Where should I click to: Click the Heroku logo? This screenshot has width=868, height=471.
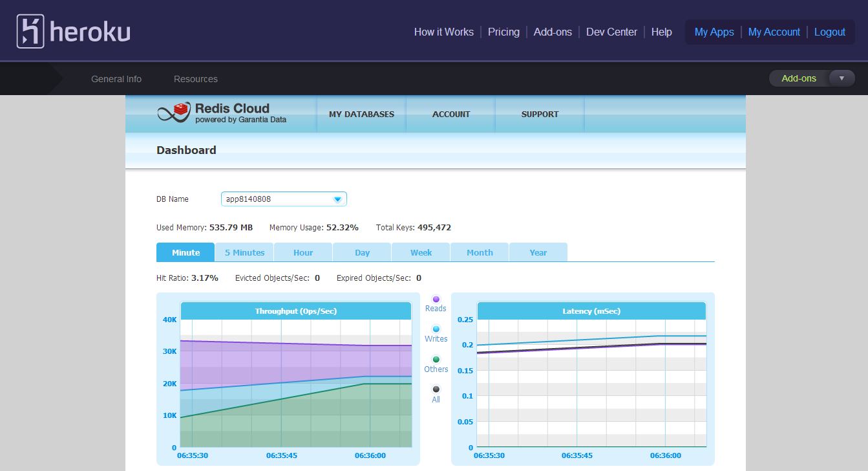(x=74, y=31)
